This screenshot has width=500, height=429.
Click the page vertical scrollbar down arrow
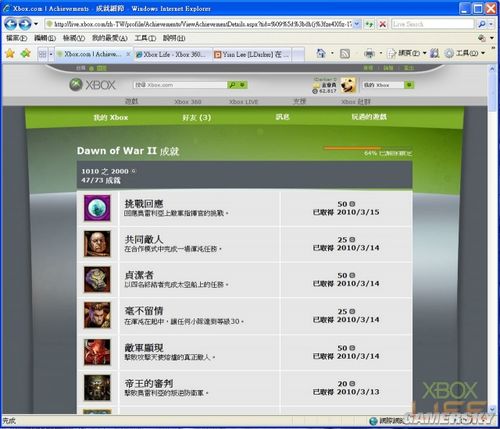[x=492, y=409]
